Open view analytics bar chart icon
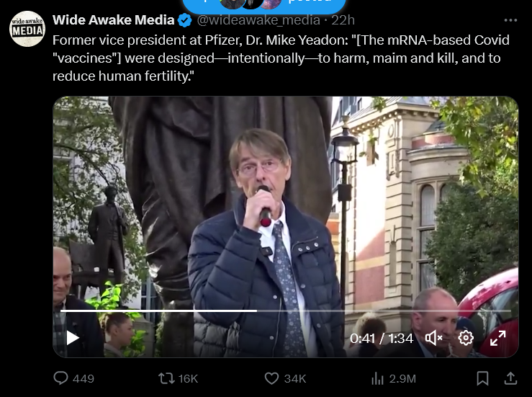 click(377, 378)
